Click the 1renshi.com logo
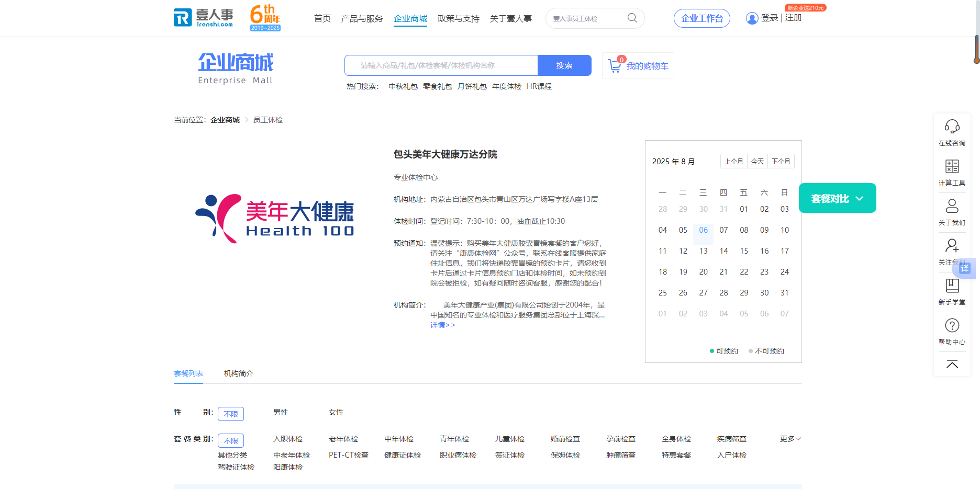Image resolution: width=980 pixels, height=489 pixels. pos(203,18)
